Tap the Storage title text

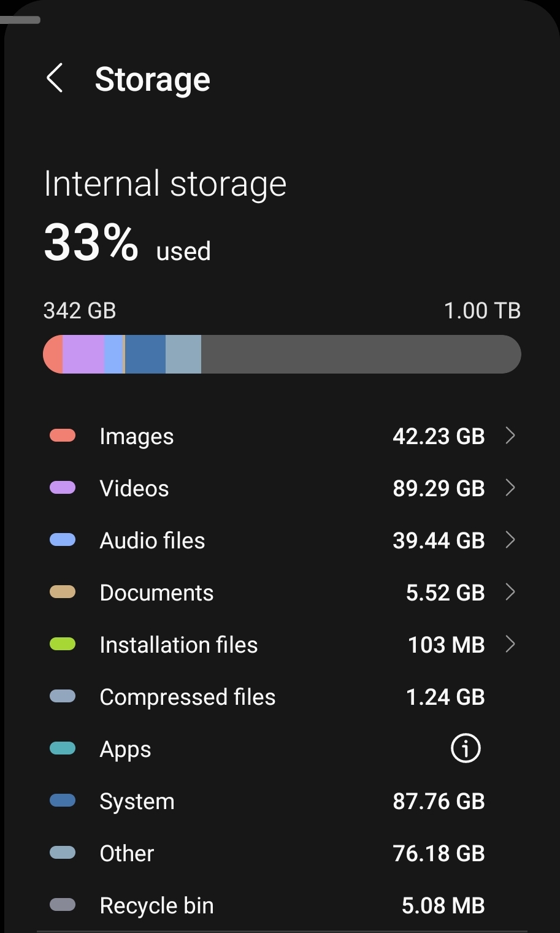click(x=152, y=79)
